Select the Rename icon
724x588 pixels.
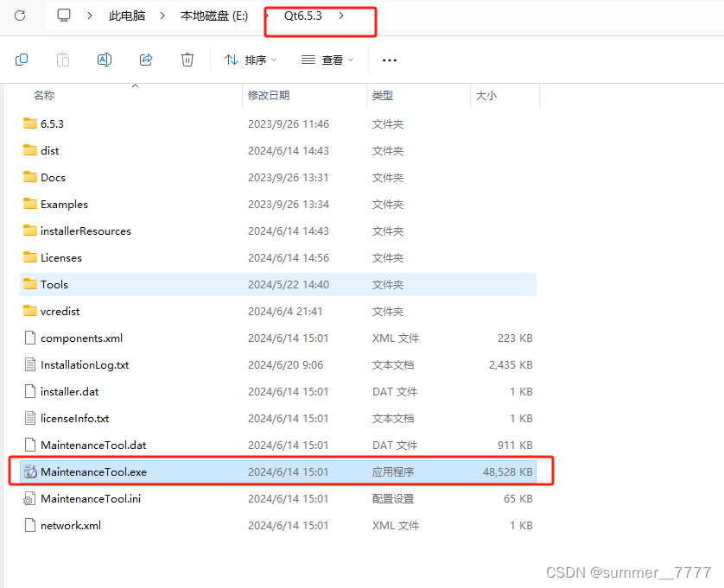(104, 60)
